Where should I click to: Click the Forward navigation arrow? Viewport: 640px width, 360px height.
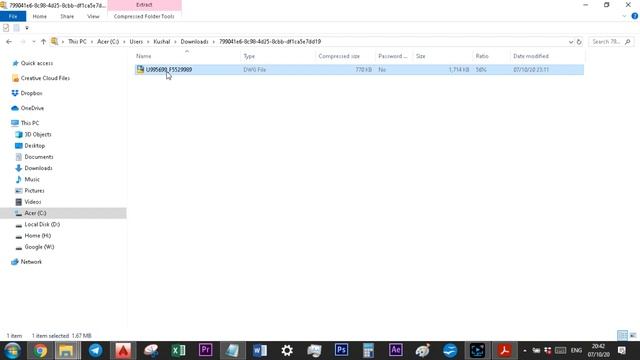(23, 42)
